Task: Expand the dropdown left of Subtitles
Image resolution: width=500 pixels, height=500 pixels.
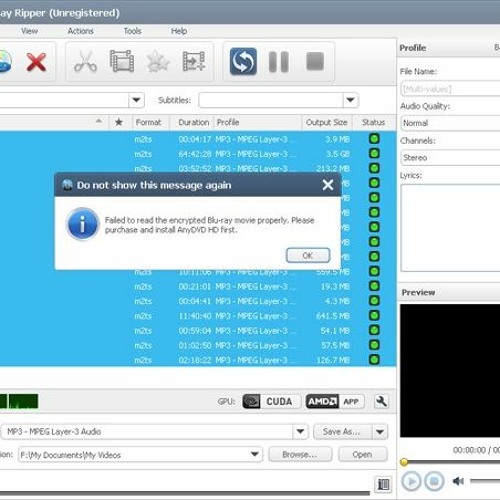Action: tap(136, 100)
